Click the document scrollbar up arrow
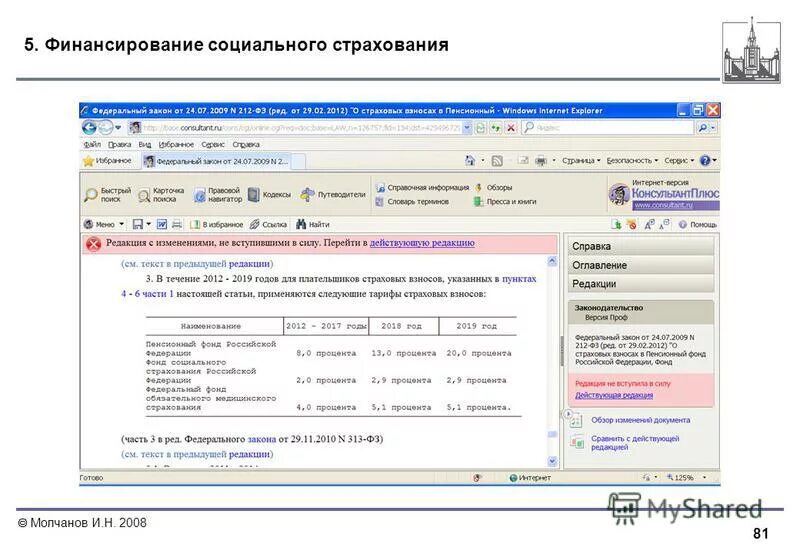 [x=552, y=262]
